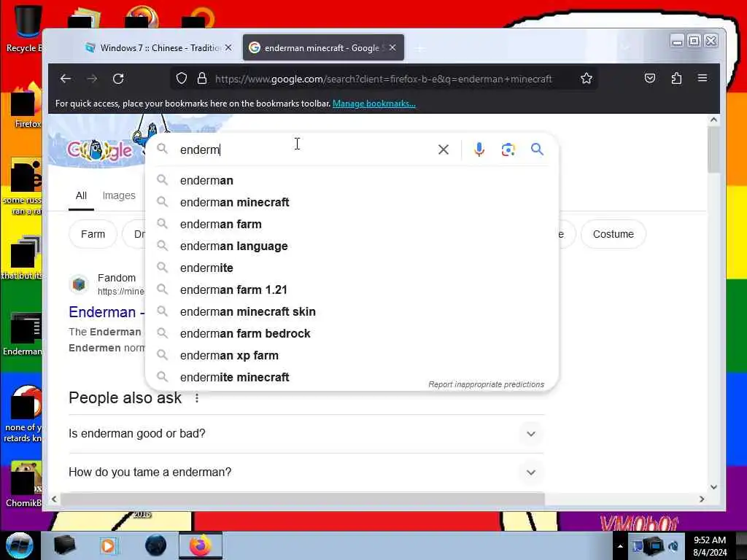This screenshot has height=560, width=747.
Task: Click taskbar clock showing 9:52 AM
Action: pyautogui.click(x=710, y=546)
